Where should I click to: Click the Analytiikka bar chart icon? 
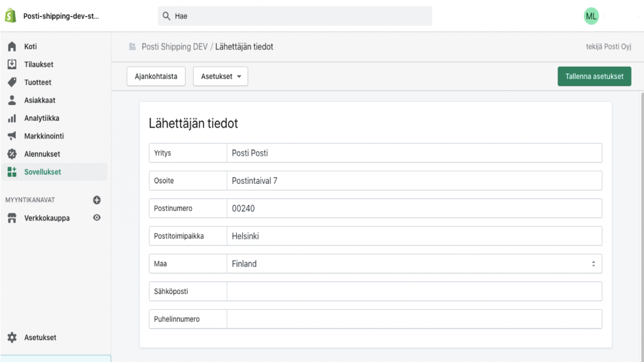12,118
